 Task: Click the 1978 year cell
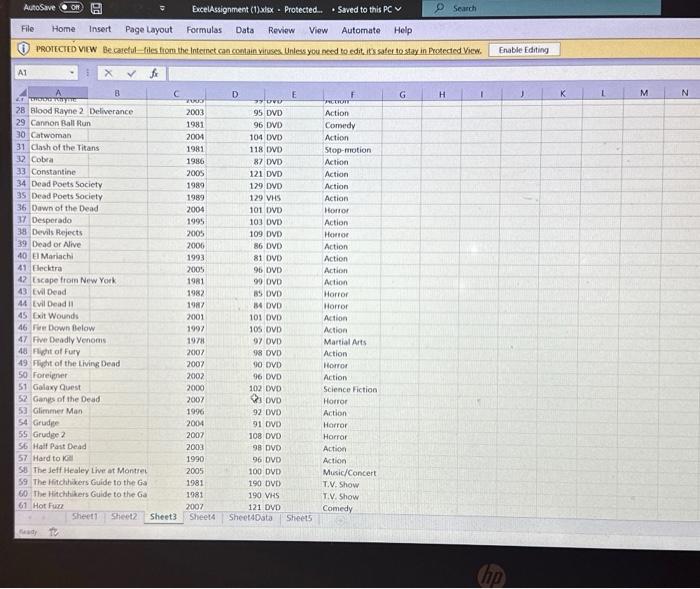pyautogui.click(x=177, y=341)
